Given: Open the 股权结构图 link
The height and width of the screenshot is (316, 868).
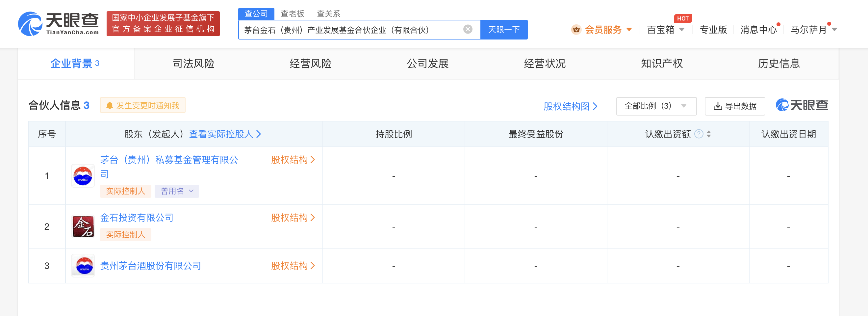Looking at the screenshot, I should (x=570, y=106).
